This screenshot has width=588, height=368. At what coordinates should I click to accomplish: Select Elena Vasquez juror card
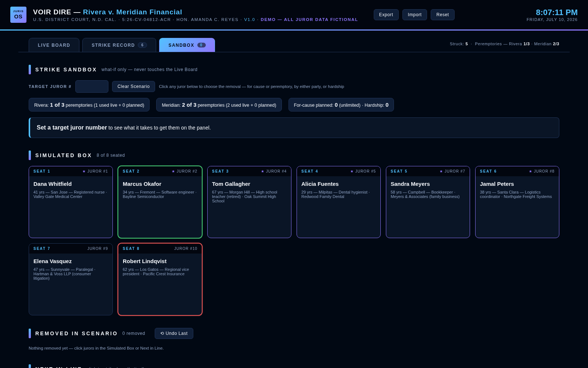pos(71,279)
